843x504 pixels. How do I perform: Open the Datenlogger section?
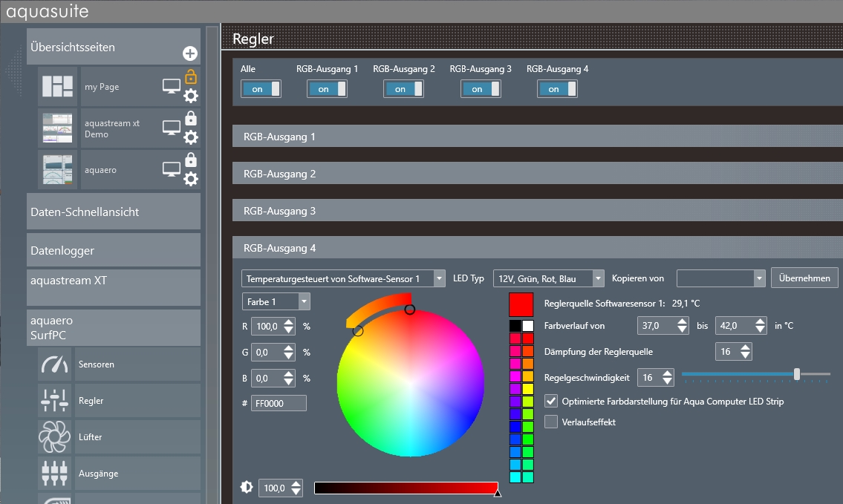point(114,251)
